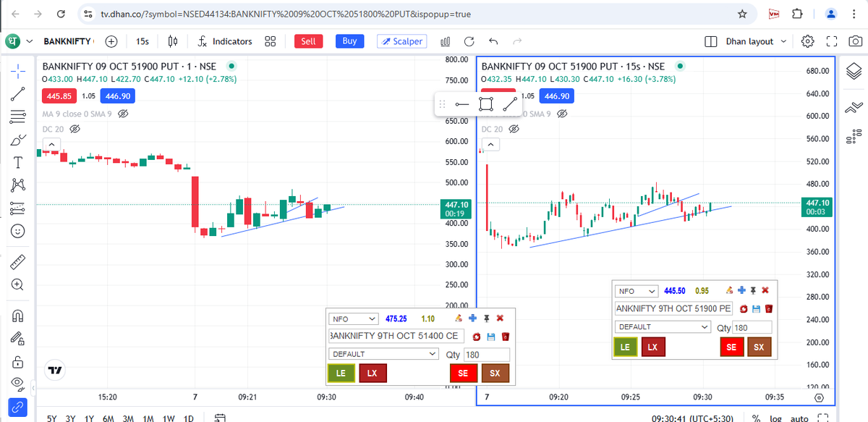
Task: Take a chart snapshot with camera icon
Action: click(x=854, y=41)
